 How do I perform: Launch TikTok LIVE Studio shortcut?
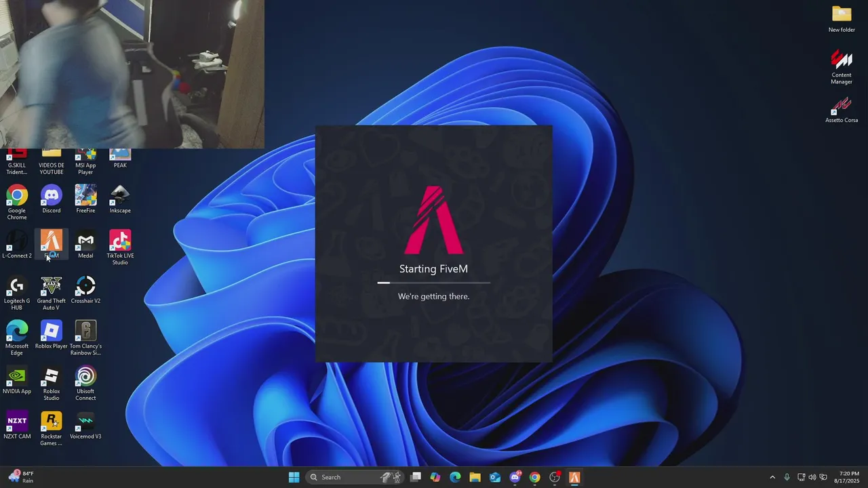coord(120,247)
